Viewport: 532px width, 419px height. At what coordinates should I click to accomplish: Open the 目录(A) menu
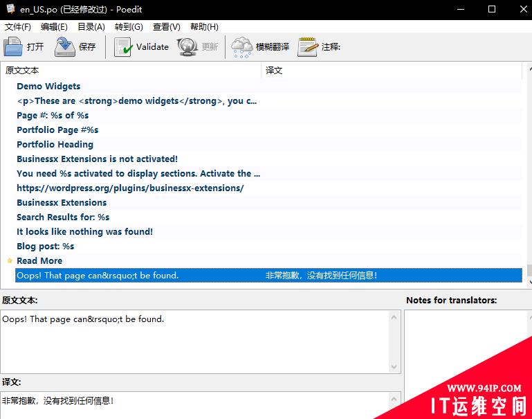click(x=91, y=27)
